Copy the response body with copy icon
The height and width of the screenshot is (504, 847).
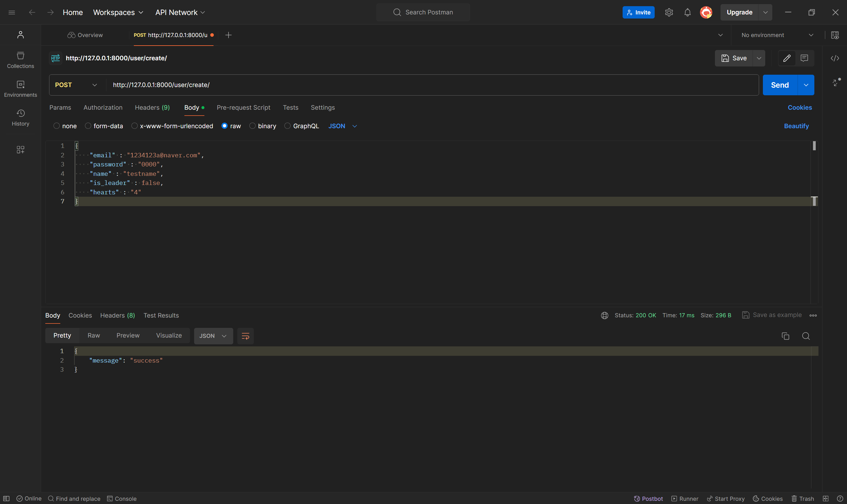point(785,336)
